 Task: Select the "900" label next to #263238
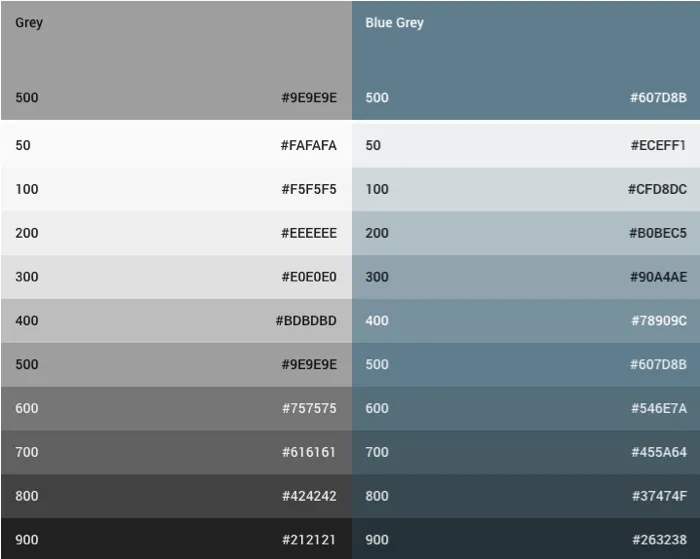[377, 540]
